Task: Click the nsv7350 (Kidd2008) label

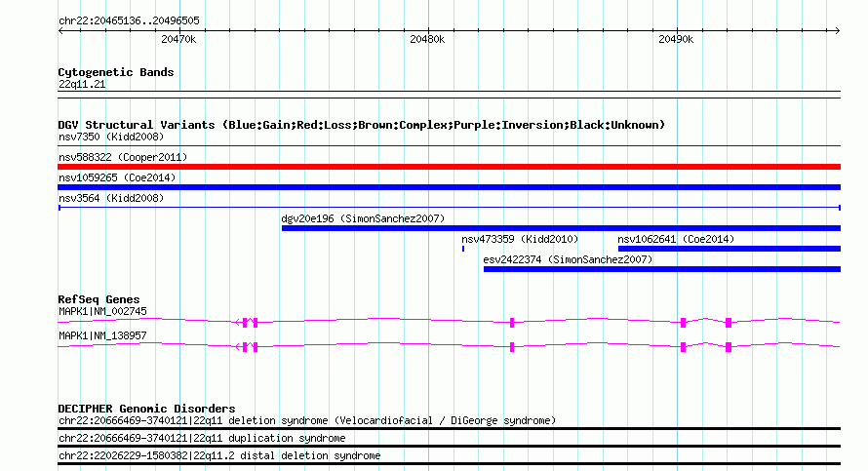Action: [111, 137]
